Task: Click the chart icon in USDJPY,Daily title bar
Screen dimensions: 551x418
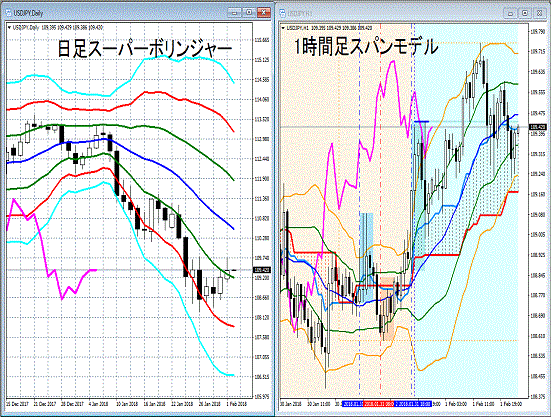Action: tap(8, 13)
